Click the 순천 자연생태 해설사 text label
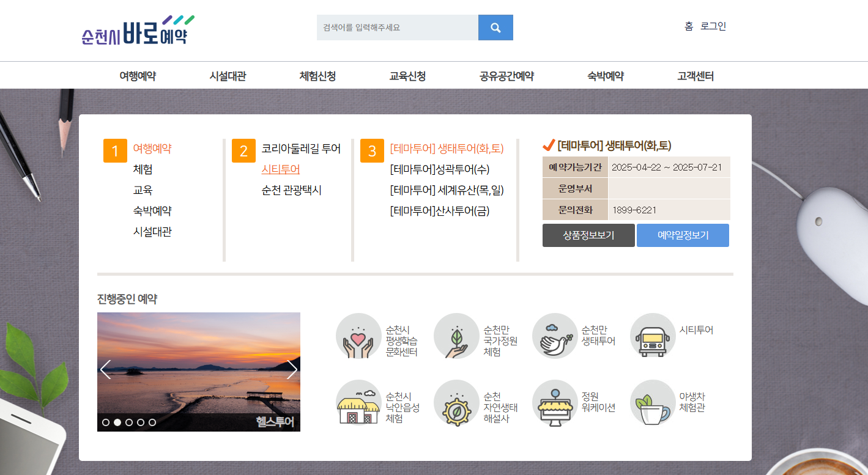Viewport: 868px width, 475px height. 500,407
